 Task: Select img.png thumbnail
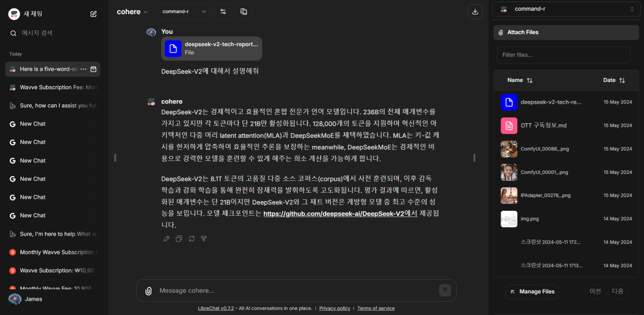click(509, 219)
